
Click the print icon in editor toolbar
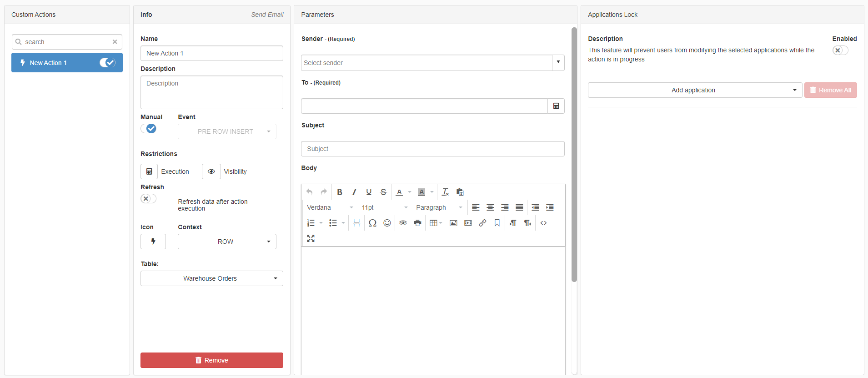pos(417,223)
